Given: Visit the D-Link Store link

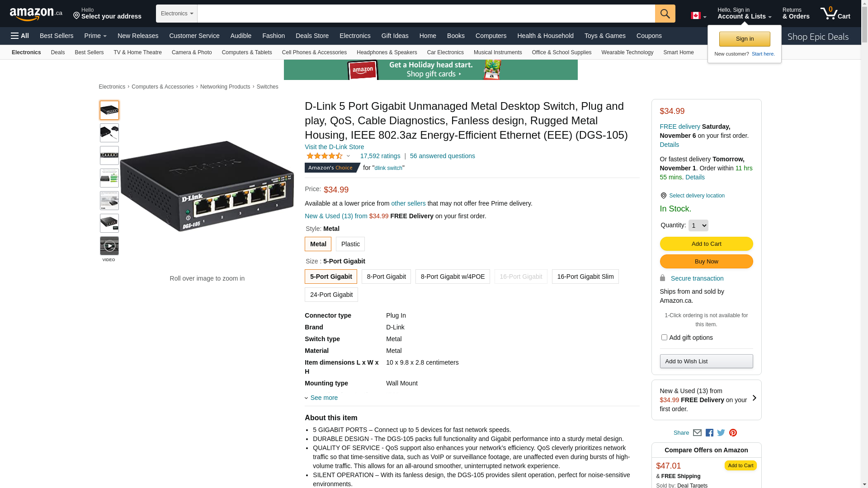Looking at the screenshot, I should [334, 147].
